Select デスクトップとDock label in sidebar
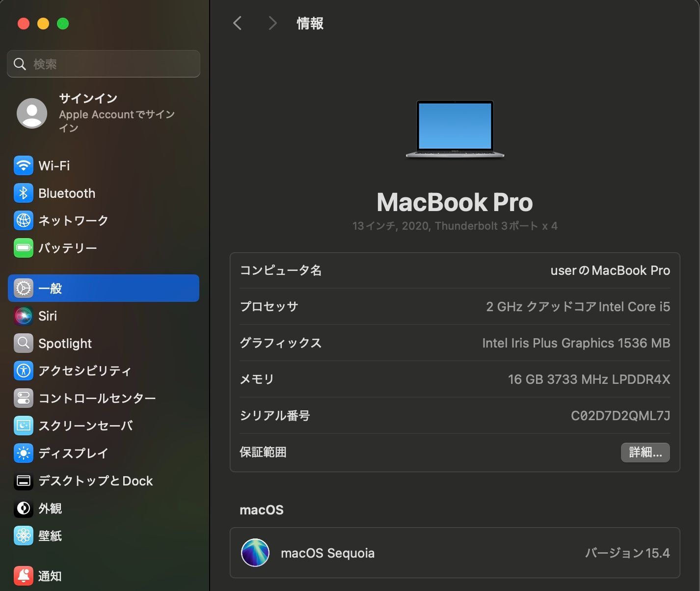 (x=96, y=481)
